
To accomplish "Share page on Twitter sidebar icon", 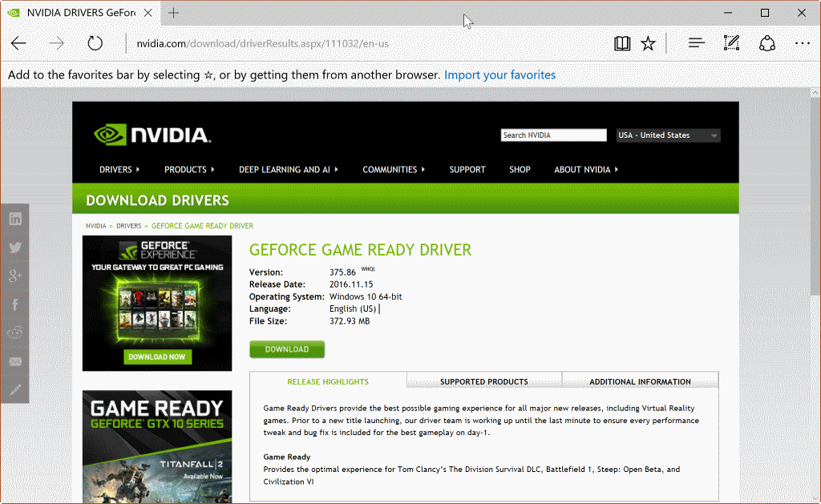I will (x=15, y=247).
